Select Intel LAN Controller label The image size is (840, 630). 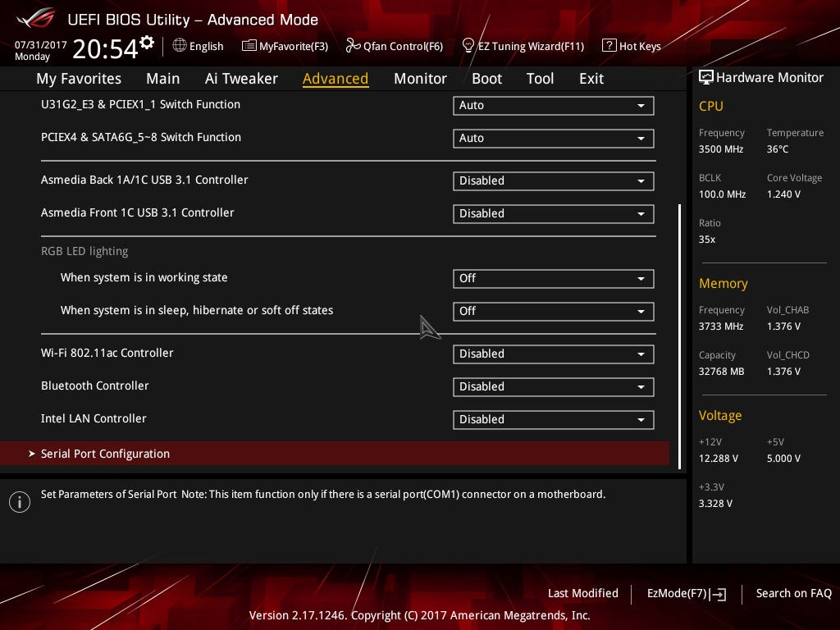tap(94, 418)
